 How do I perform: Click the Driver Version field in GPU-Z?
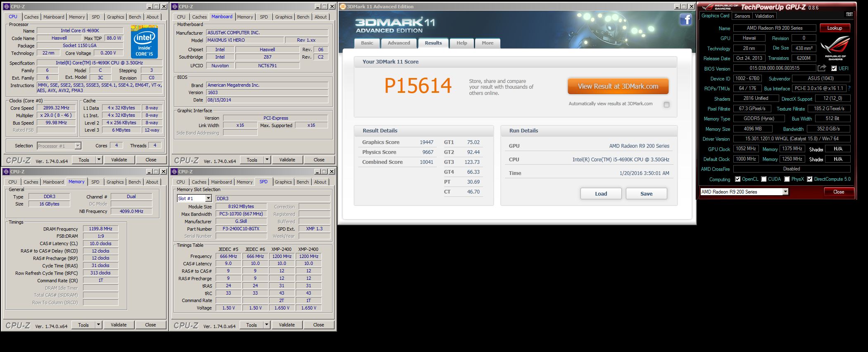coord(792,139)
